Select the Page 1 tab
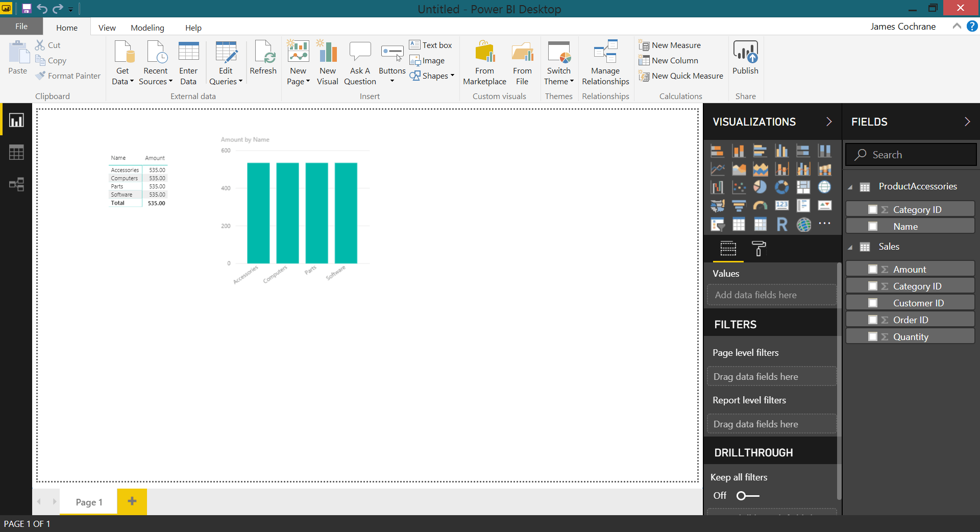Screen dimensions: 980x532 pyautogui.click(x=89, y=502)
